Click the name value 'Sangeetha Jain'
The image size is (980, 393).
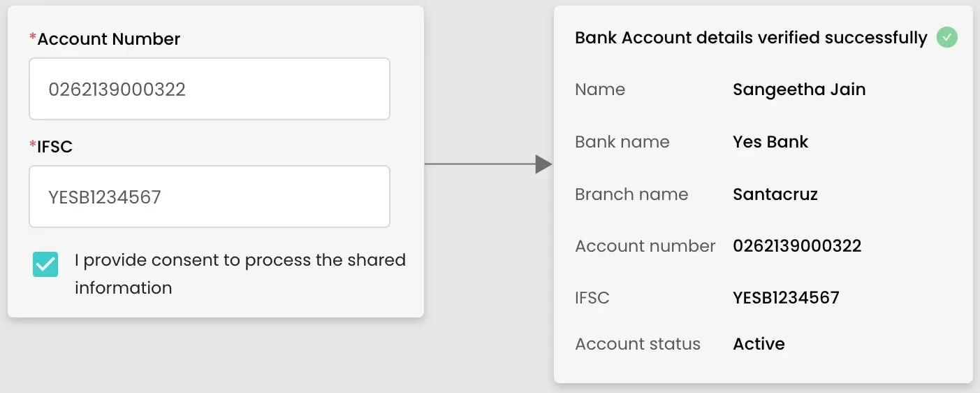pos(799,90)
